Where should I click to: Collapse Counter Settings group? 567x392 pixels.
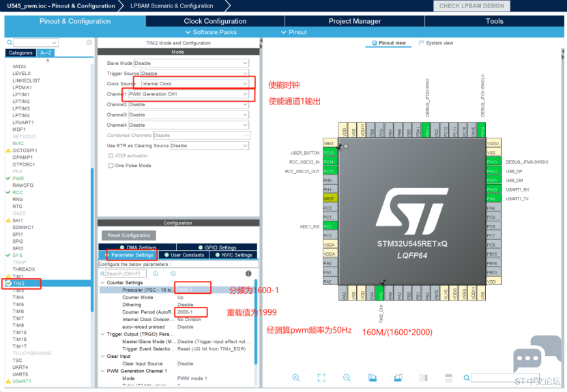(103, 282)
